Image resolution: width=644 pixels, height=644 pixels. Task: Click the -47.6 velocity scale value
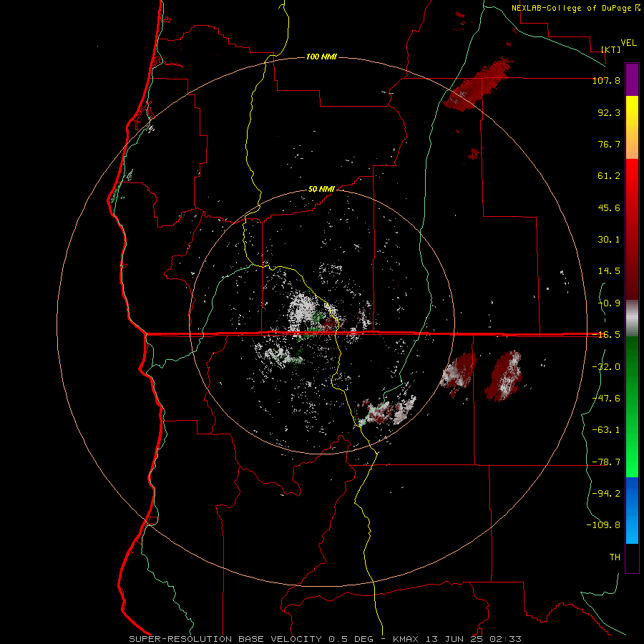pyautogui.click(x=606, y=399)
